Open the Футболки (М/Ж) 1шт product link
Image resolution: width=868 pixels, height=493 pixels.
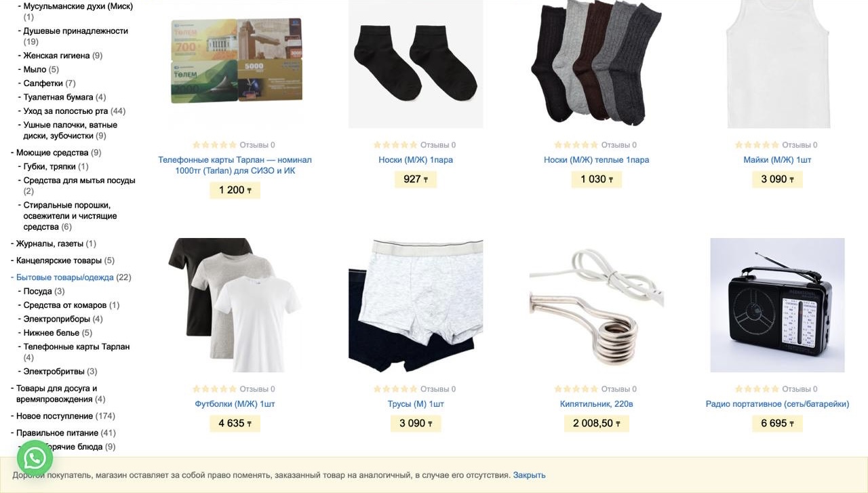click(235, 403)
